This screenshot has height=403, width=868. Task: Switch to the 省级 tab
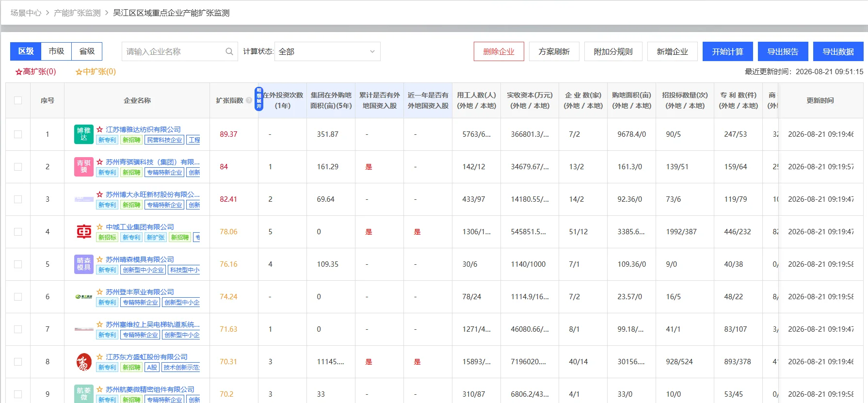pos(87,51)
